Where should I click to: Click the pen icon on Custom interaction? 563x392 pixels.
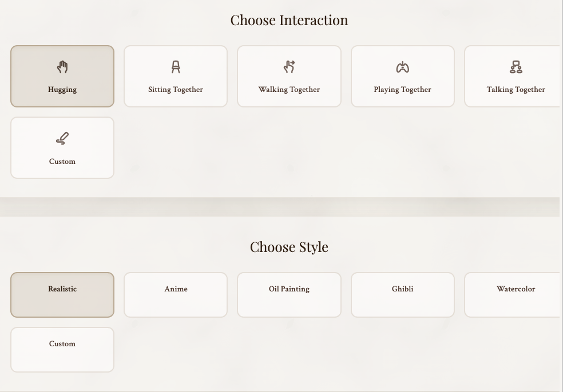pos(62,139)
